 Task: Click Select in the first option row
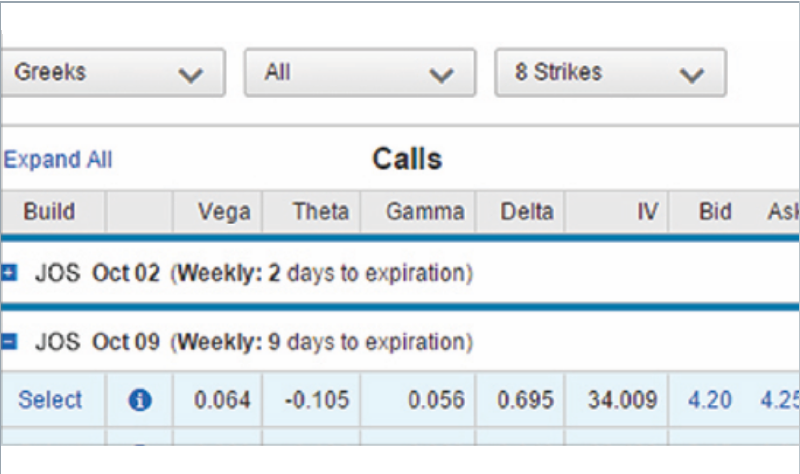point(50,400)
